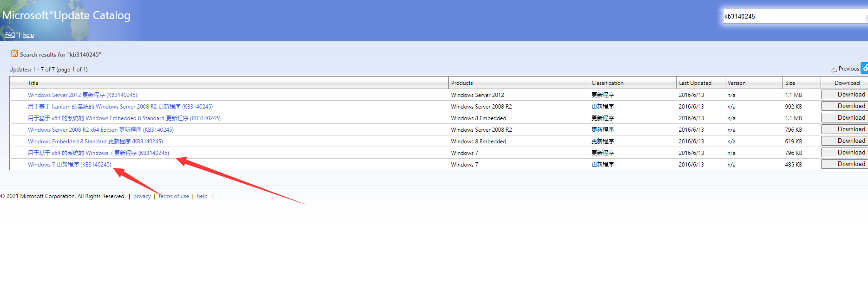Click the RSS feed icon beside Search results

14,54
